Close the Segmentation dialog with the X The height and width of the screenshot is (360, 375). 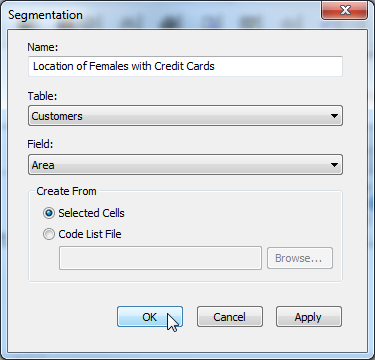pyautogui.click(x=345, y=10)
